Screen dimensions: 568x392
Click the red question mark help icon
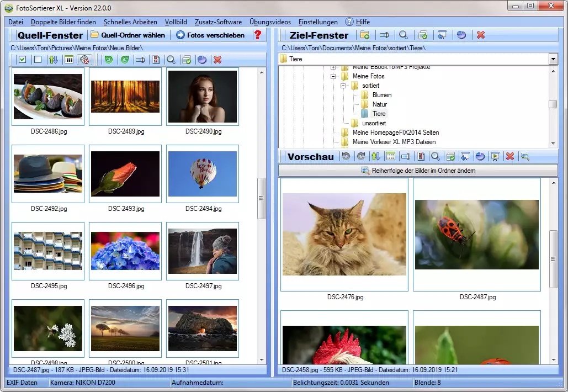pyautogui.click(x=257, y=35)
